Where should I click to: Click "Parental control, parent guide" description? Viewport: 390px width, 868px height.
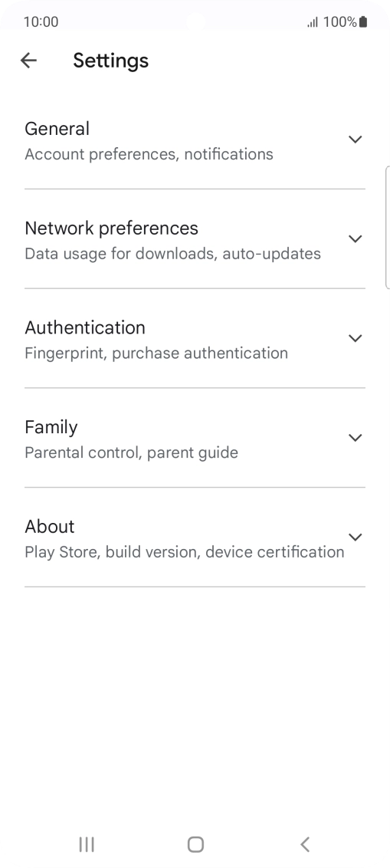(131, 453)
